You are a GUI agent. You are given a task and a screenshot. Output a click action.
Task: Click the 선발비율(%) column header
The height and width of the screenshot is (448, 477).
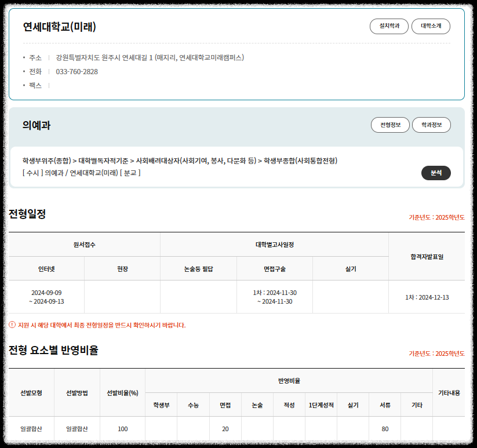click(122, 393)
